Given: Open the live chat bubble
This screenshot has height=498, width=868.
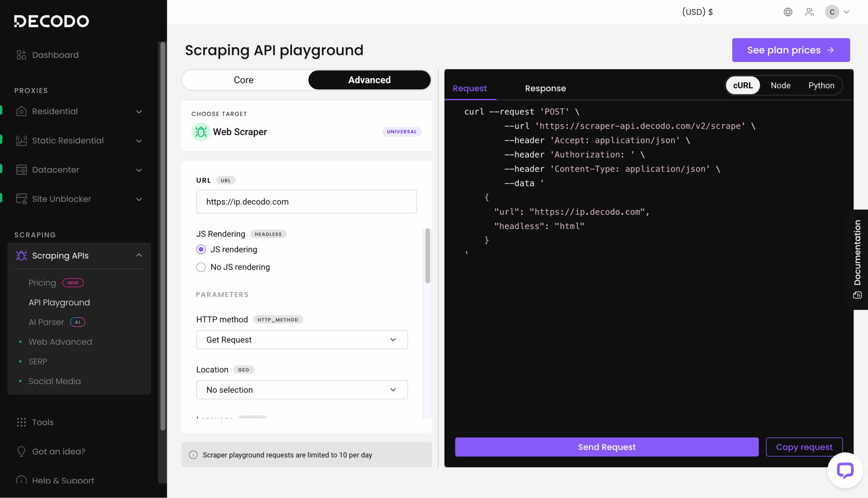Looking at the screenshot, I should (845, 470).
